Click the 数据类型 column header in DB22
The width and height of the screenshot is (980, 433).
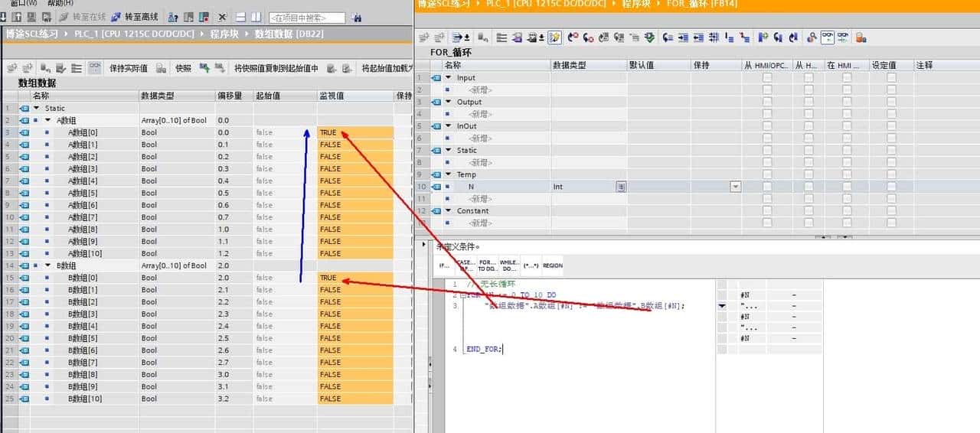[177, 96]
